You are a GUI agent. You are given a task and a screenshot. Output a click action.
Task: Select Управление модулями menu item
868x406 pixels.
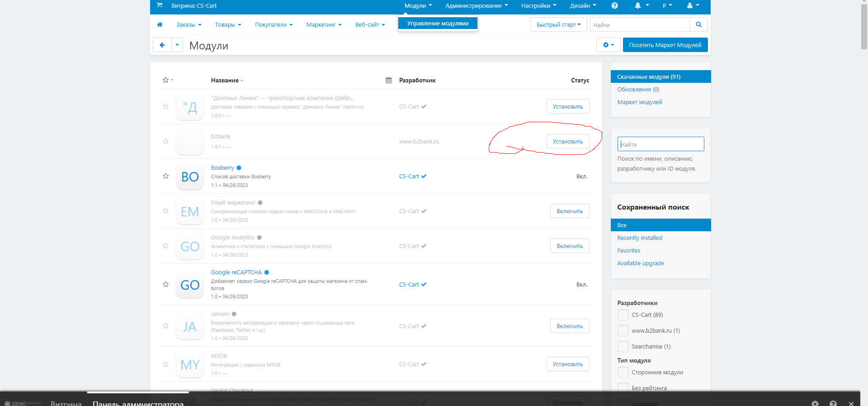coord(437,23)
